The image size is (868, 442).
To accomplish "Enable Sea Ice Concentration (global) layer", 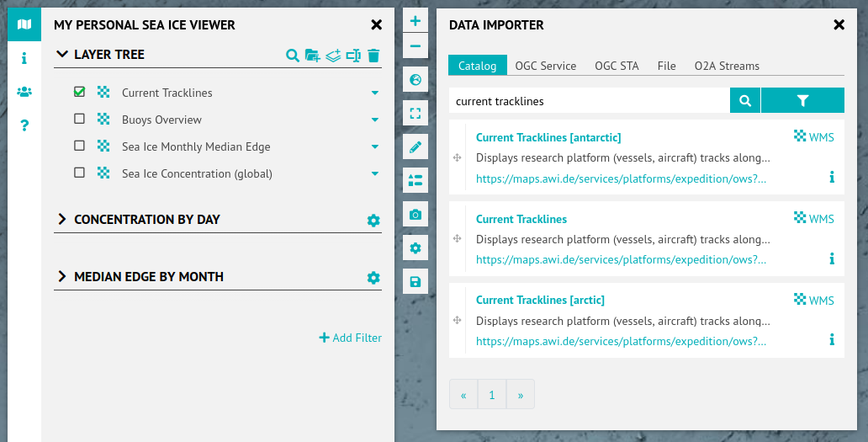I will click(x=79, y=173).
